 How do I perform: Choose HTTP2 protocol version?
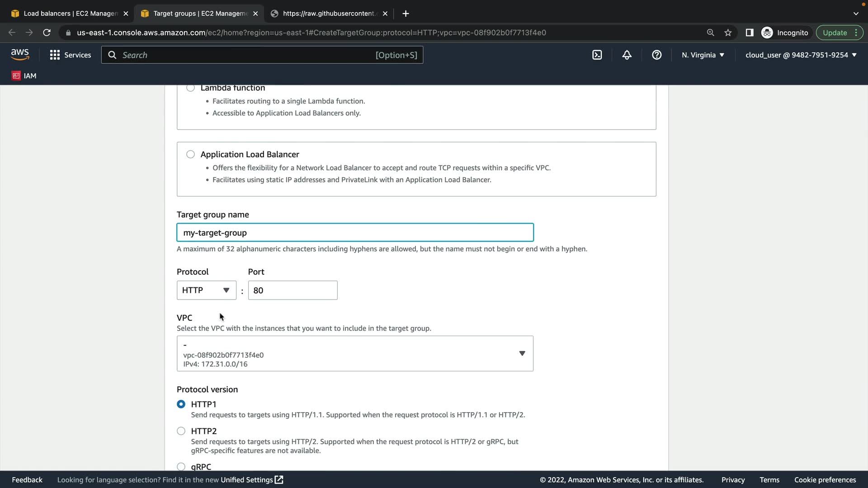[181, 431]
